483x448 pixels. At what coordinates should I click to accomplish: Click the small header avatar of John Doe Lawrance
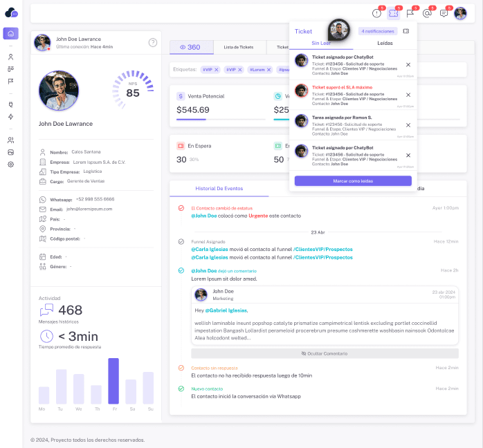coord(42,42)
